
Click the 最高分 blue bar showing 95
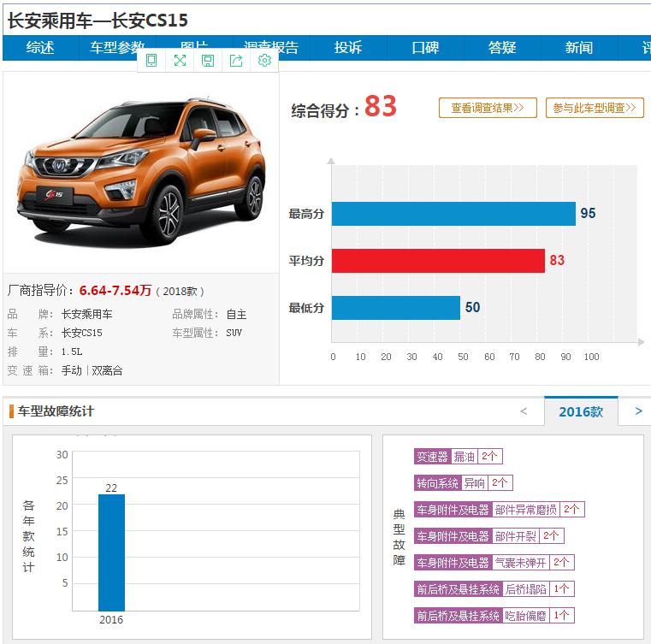453,214
